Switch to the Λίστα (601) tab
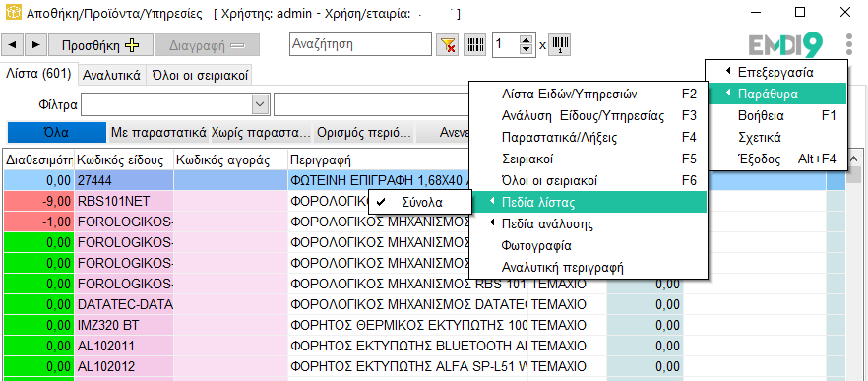The height and width of the screenshot is (381, 868). pyautogui.click(x=38, y=74)
